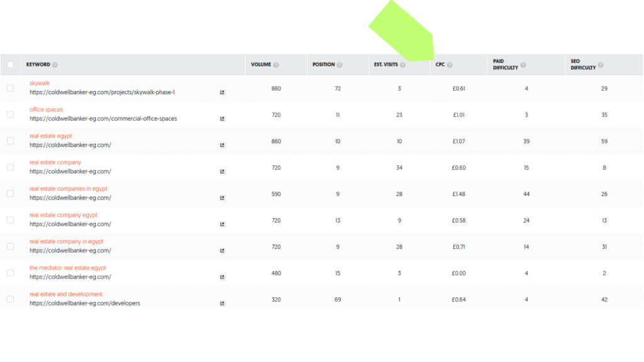Check the real estate and development checkbox
The image size is (644, 362).
point(10,299)
